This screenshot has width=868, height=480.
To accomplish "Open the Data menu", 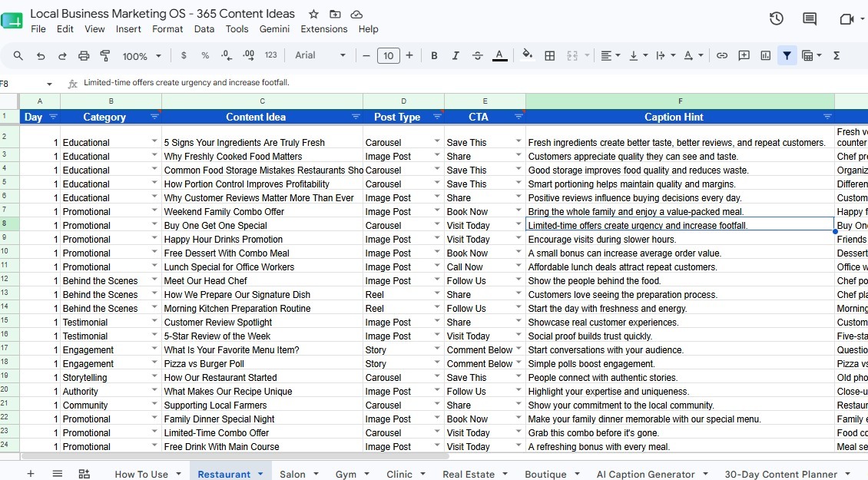I will 204,28.
